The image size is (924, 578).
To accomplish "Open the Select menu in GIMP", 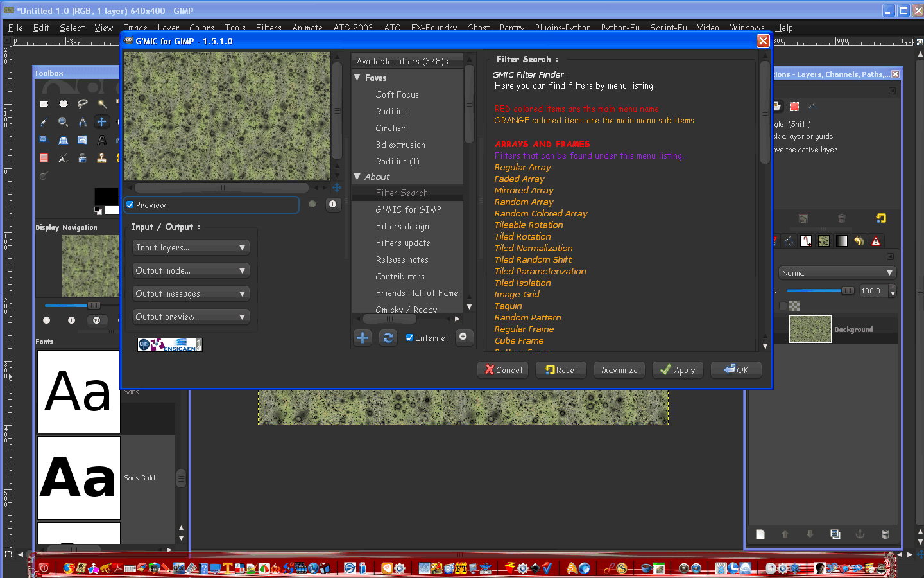I will [x=72, y=28].
